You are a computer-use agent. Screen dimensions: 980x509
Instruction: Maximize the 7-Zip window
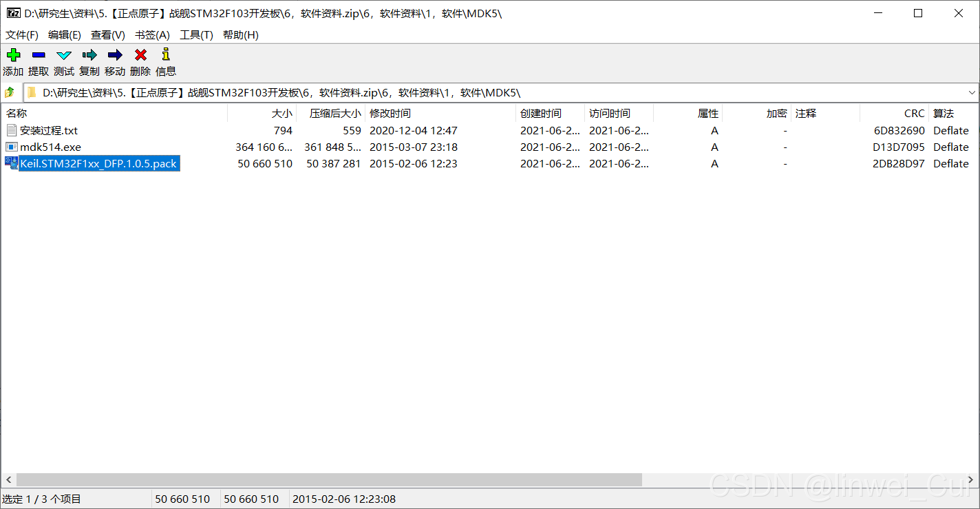tap(917, 13)
